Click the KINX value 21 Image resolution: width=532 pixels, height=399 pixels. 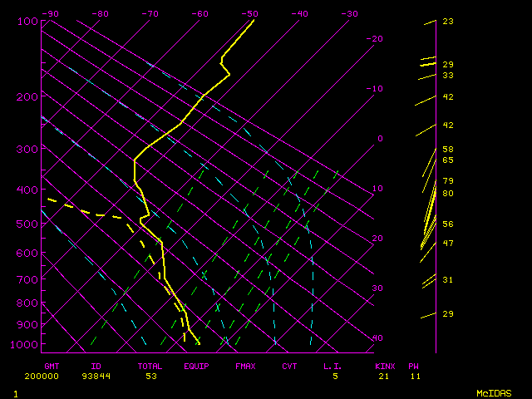click(384, 377)
